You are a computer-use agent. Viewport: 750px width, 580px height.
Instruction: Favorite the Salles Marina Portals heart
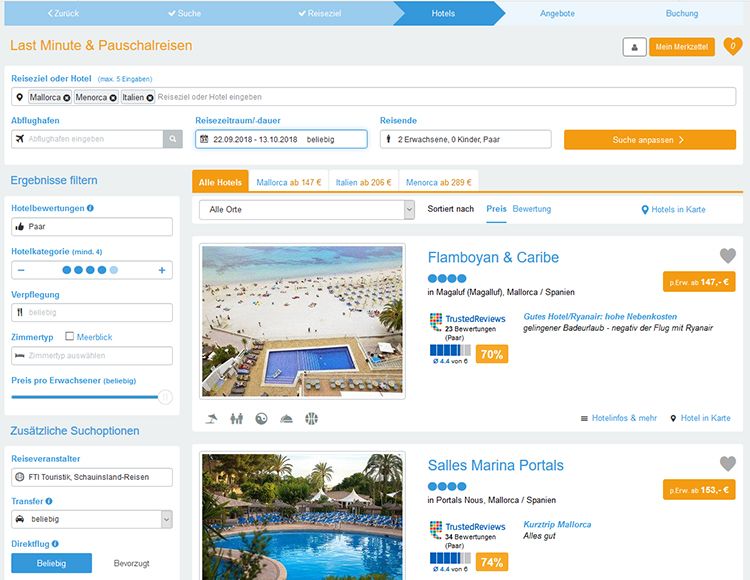click(x=728, y=463)
